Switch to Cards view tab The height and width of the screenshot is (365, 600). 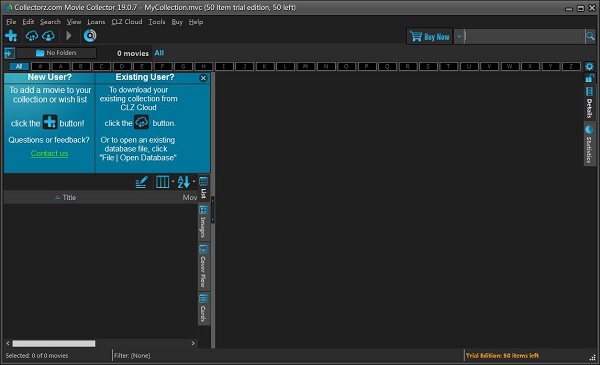(204, 309)
